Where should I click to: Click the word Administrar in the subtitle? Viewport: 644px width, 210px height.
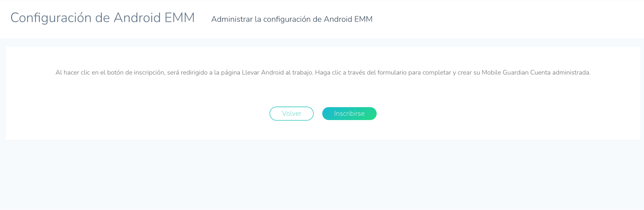[x=232, y=19]
